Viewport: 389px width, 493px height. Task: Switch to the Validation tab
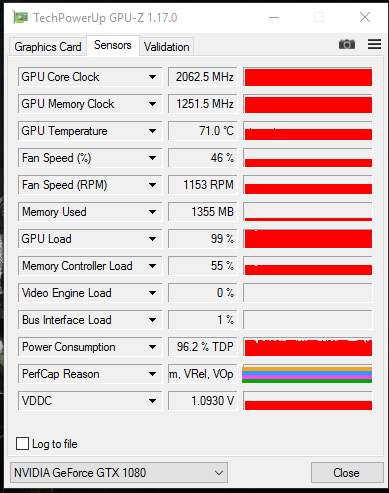[x=167, y=47]
